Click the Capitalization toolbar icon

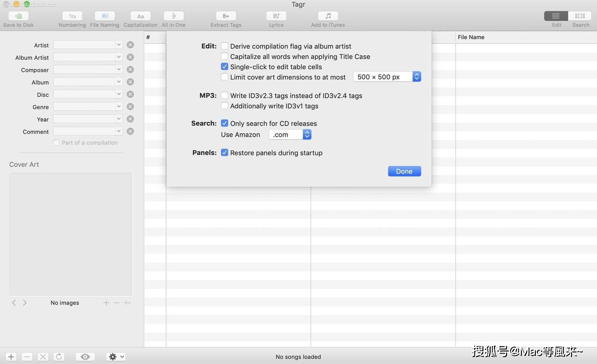pos(140,16)
